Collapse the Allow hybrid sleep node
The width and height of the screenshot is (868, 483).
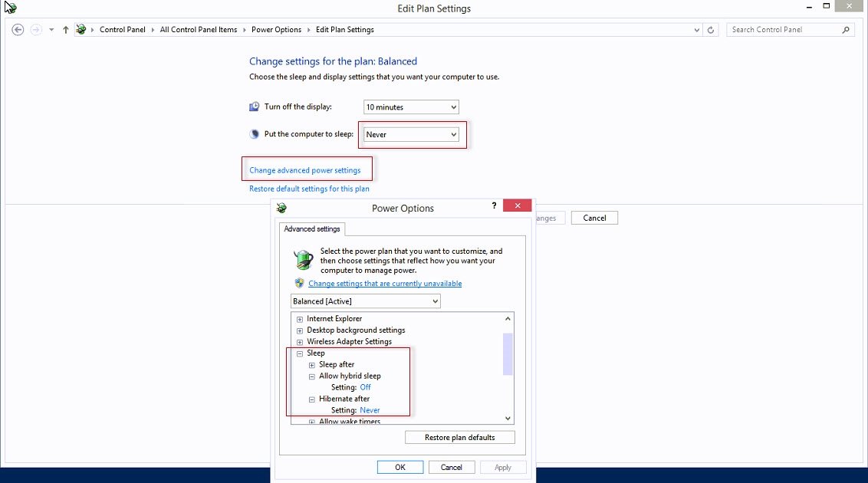pyautogui.click(x=312, y=376)
